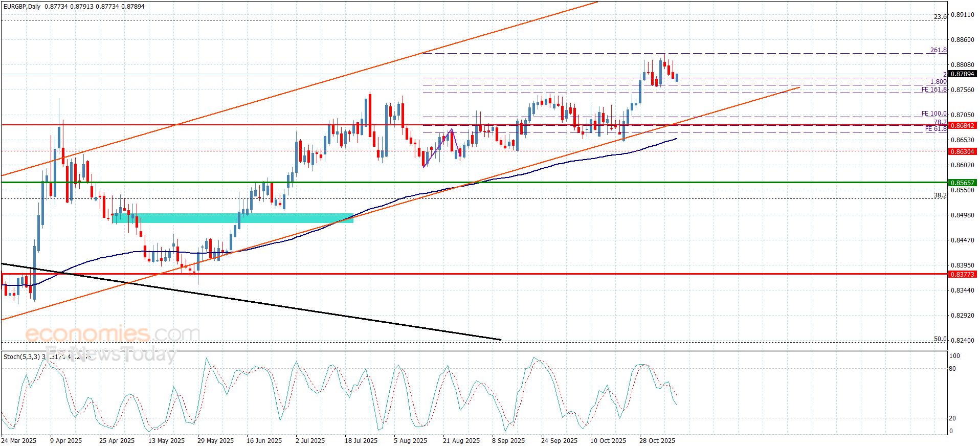Click the 261.8 Fibonacci level label

(x=938, y=50)
